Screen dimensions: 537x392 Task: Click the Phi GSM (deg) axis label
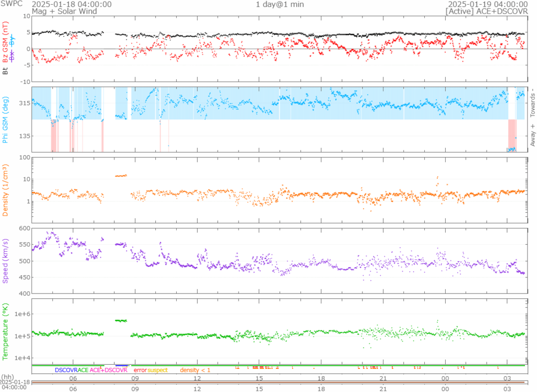click(7, 119)
